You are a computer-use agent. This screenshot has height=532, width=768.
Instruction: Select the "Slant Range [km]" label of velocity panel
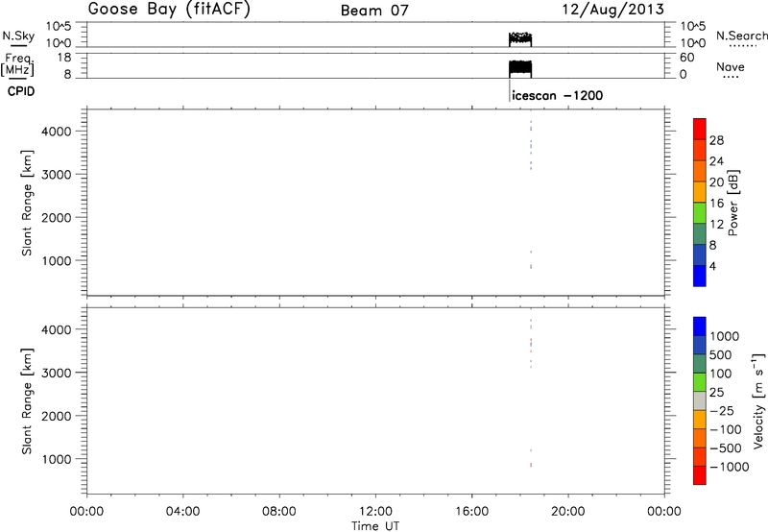coord(27,400)
